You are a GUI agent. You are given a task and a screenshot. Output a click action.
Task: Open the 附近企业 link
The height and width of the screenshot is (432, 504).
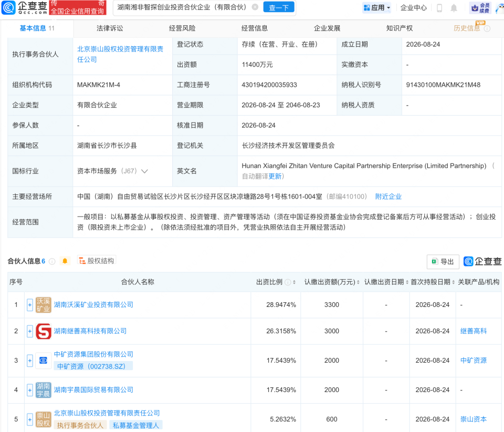(388, 197)
